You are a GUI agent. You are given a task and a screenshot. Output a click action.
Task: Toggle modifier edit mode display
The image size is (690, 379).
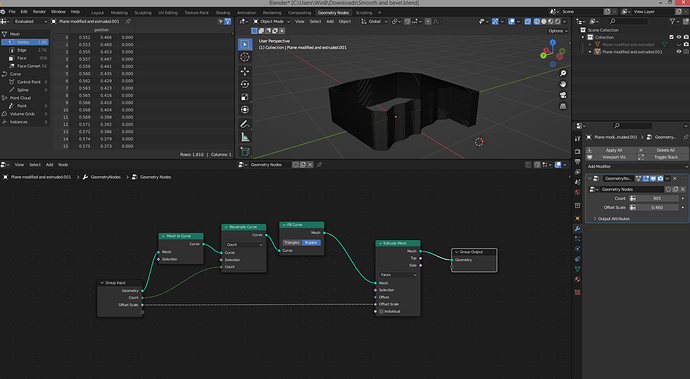point(646,178)
